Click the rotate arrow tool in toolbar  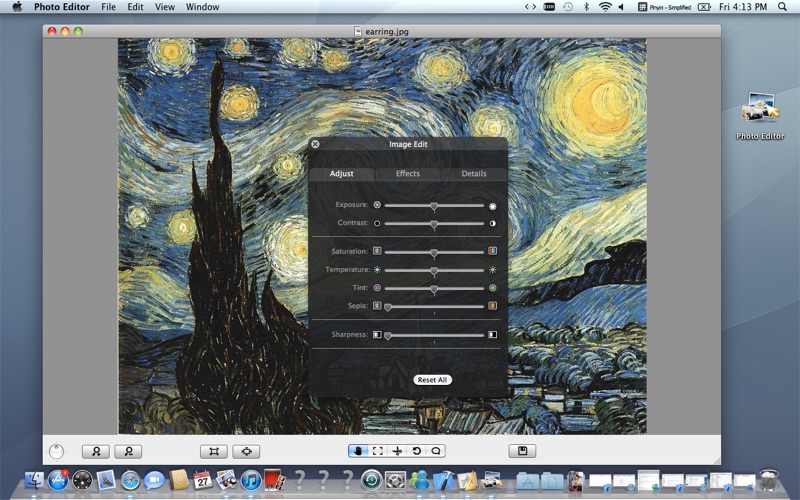416,451
